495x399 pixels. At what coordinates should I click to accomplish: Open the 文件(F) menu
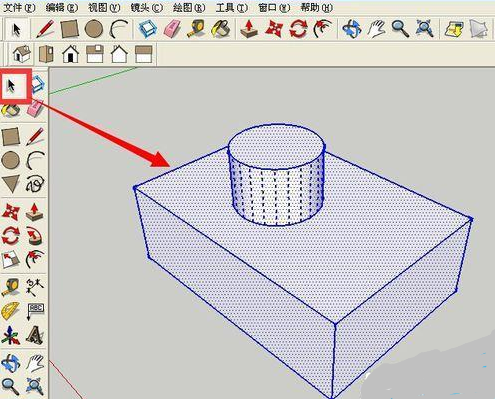point(19,7)
